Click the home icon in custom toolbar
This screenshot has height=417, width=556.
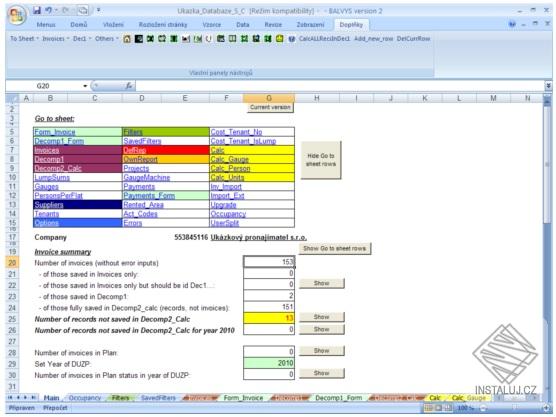click(x=127, y=39)
